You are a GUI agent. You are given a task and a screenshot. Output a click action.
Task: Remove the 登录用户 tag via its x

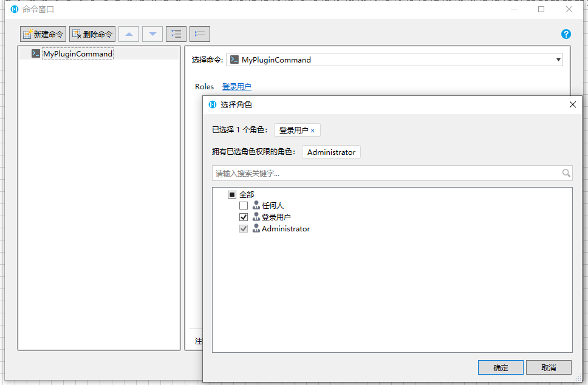(x=313, y=131)
